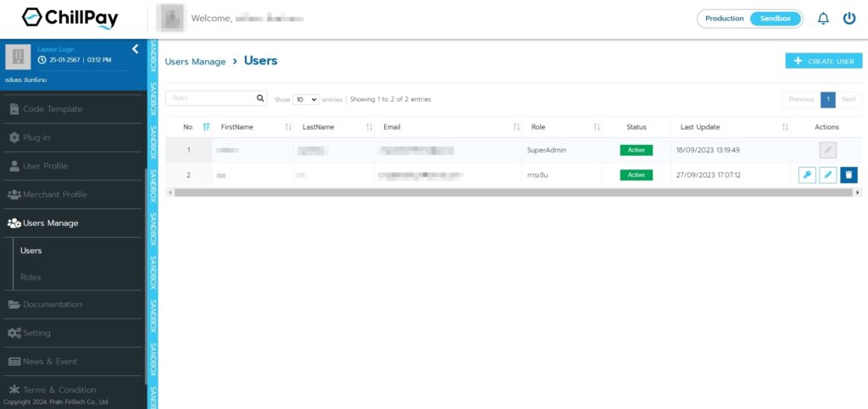Open Code Template menu
Image resolution: width=868 pixels, height=409 pixels.
coord(73,109)
